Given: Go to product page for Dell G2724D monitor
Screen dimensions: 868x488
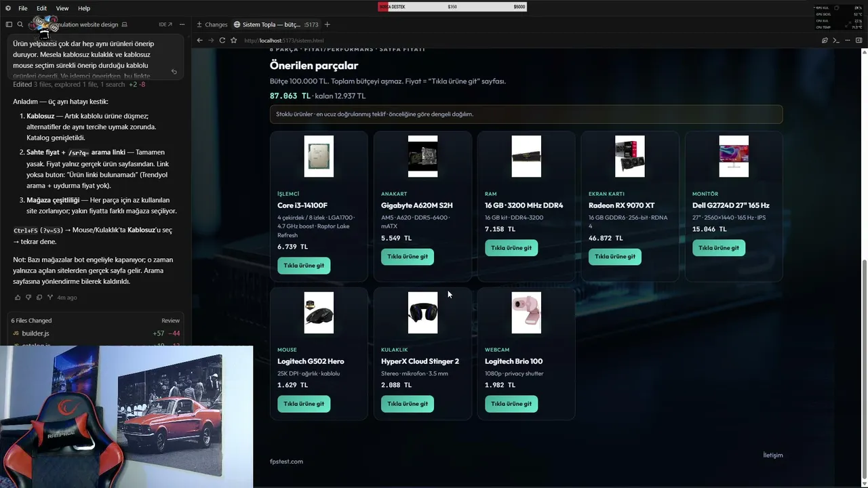Looking at the screenshot, I should click(x=719, y=248).
